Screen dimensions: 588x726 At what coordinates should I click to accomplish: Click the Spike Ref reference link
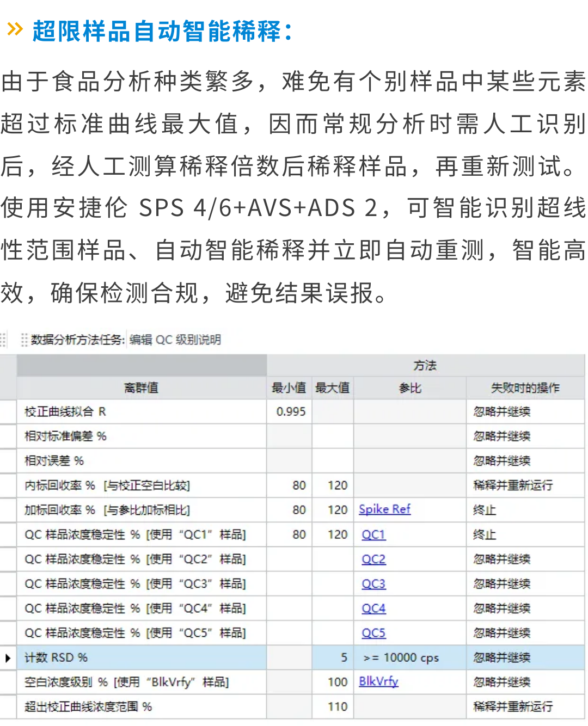coord(384,509)
